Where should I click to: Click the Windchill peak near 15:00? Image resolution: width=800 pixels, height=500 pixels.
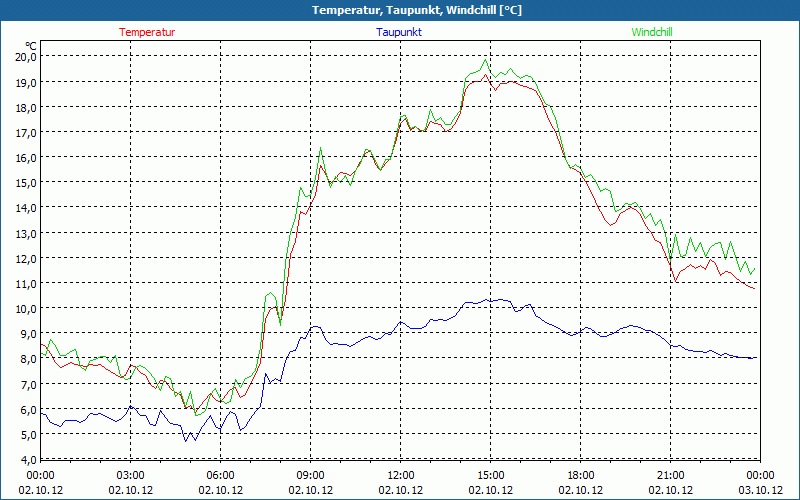(485, 60)
